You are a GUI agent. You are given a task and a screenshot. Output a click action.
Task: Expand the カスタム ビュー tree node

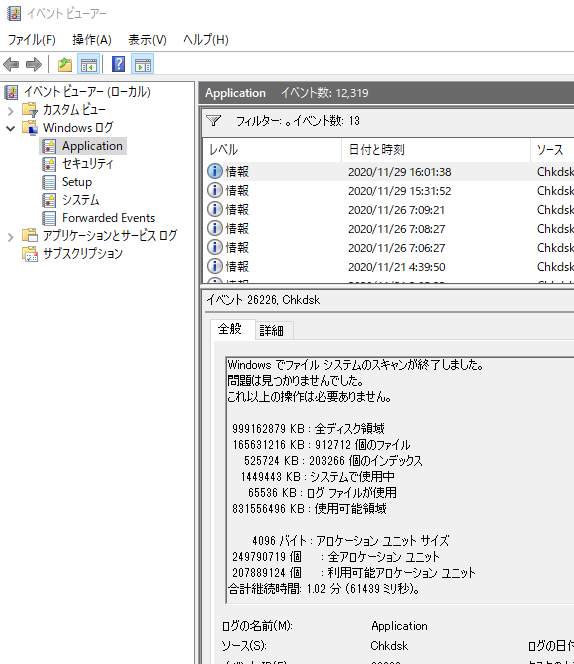pyautogui.click(x=11, y=111)
